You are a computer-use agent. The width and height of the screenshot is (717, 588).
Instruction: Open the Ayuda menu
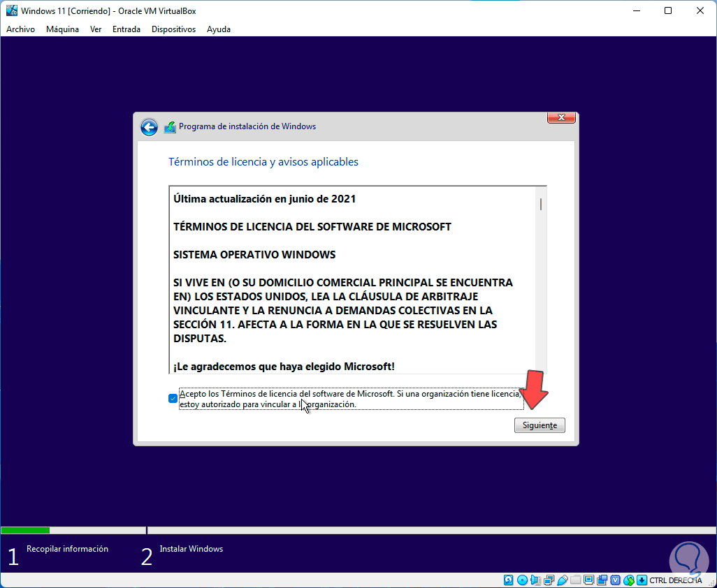(x=219, y=29)
